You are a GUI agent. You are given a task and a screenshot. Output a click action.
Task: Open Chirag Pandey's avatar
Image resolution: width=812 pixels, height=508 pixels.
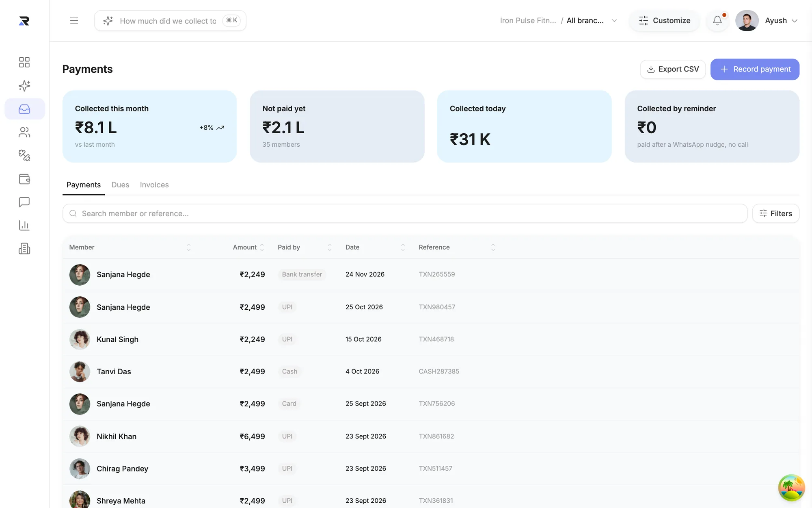tap(80, 469)
